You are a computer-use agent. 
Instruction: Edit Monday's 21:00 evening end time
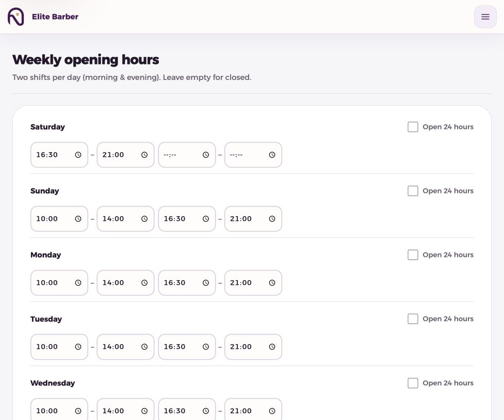coord(253,283)
